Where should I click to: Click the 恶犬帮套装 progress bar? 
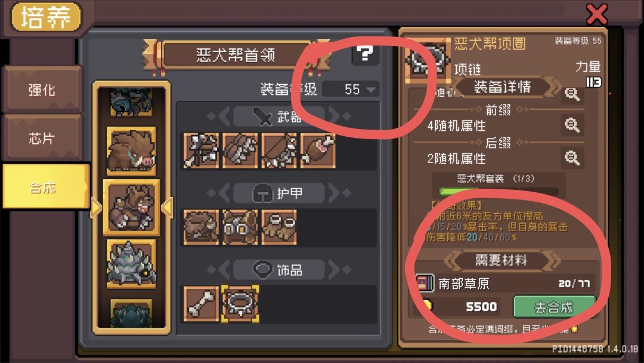pyautogui.click(x=499, y=191)
